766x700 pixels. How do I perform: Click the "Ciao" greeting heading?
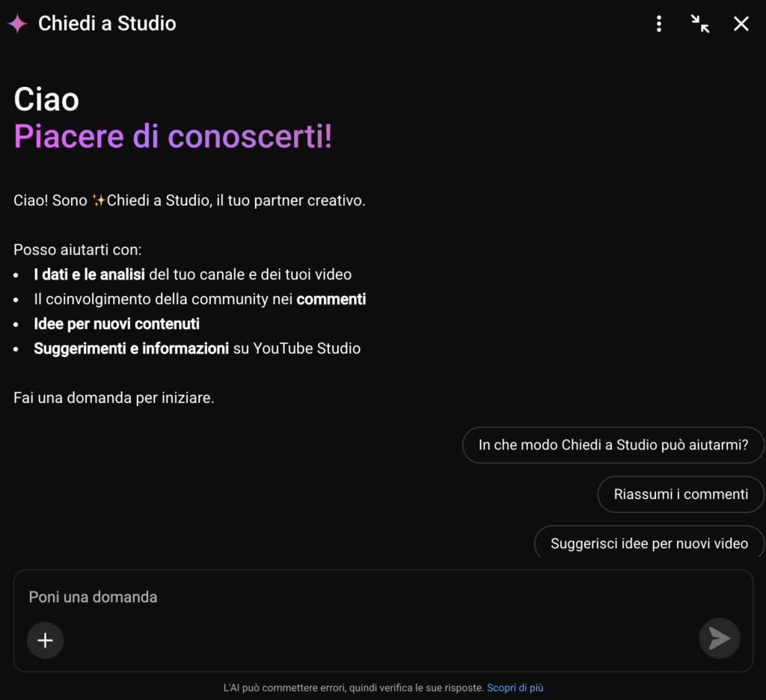pos(46,100)
